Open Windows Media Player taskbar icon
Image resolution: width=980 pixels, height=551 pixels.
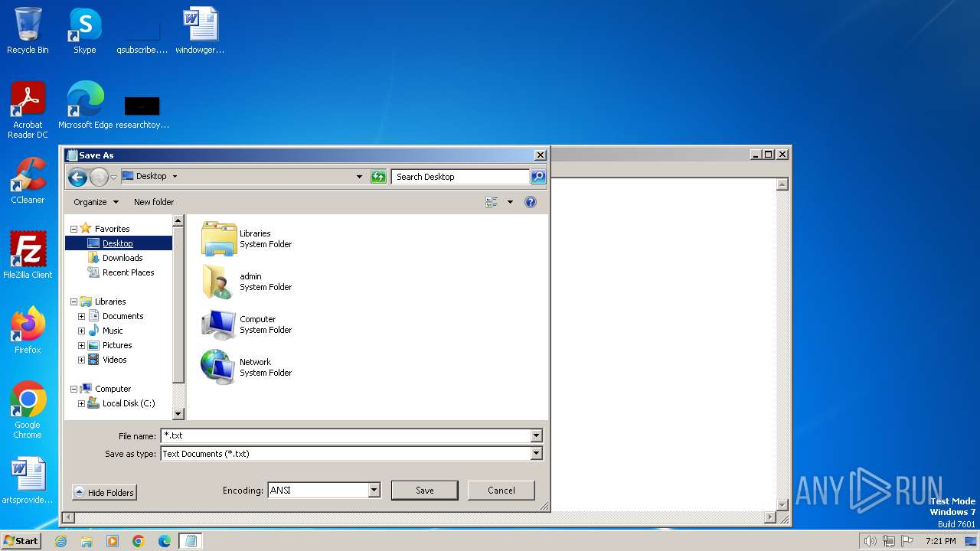(113, 541)
